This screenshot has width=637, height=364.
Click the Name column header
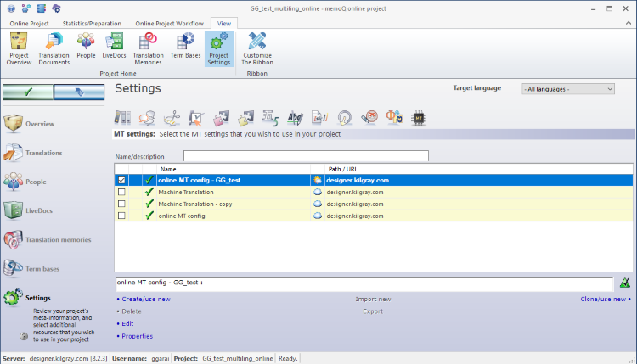click(x=234, y=169)
